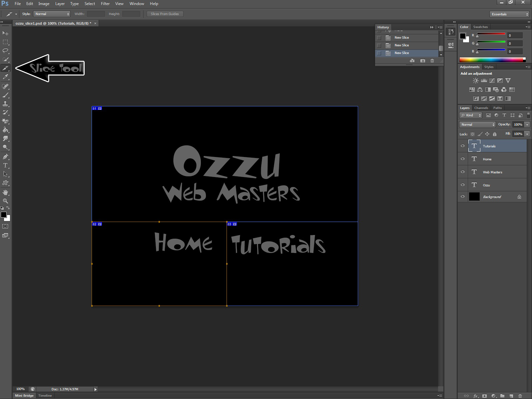Hide the Home layer
This screenshot has width=532, height=399.
[x=462, y=159]
